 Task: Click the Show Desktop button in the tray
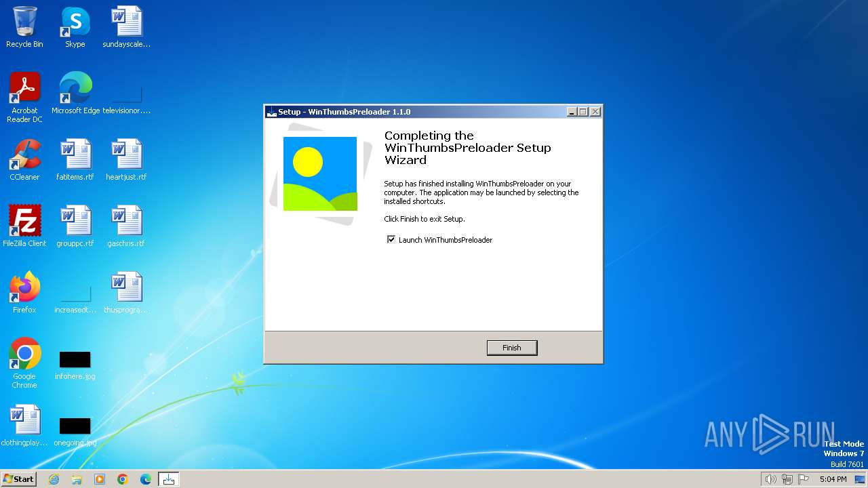860,479
